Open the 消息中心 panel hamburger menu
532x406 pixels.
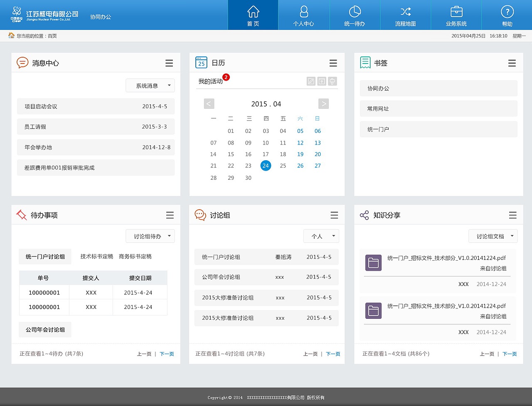[169, 63]
